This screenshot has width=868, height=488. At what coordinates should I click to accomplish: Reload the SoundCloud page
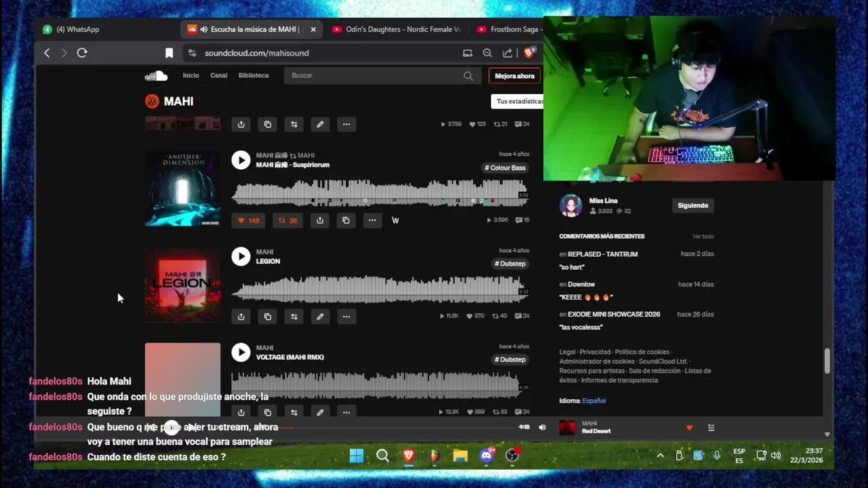82,53
